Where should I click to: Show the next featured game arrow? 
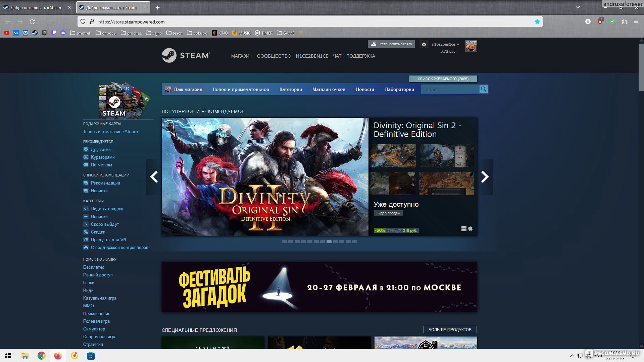coord(485,177)
